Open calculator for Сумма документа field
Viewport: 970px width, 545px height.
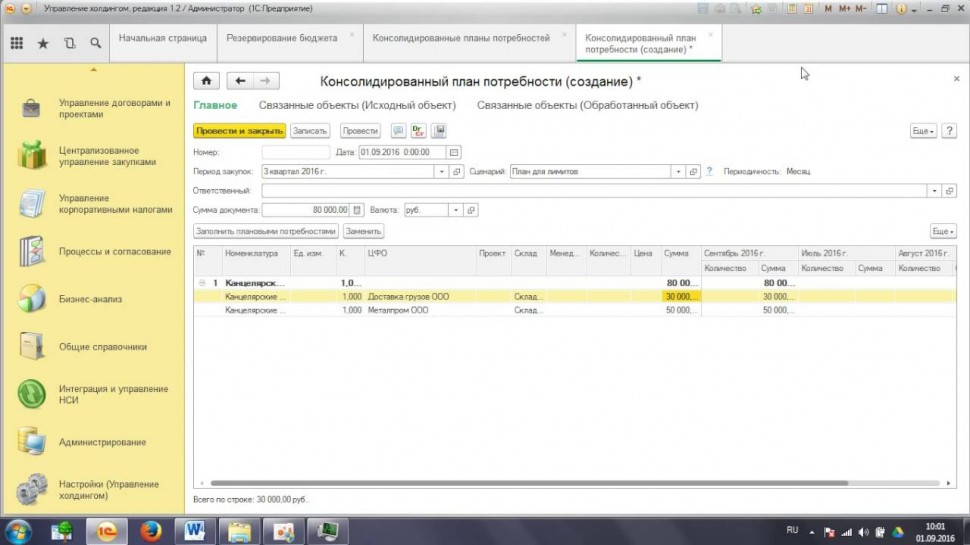(358, 210)
